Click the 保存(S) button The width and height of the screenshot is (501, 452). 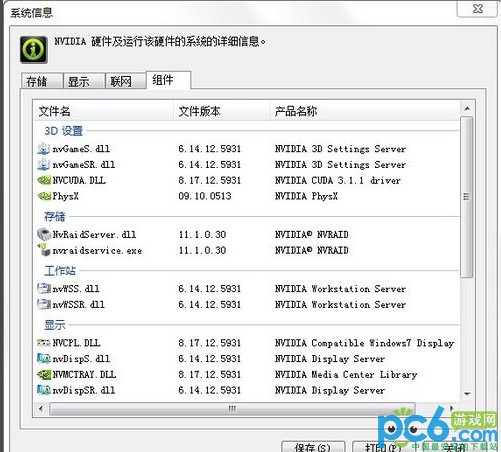point(313,447)
